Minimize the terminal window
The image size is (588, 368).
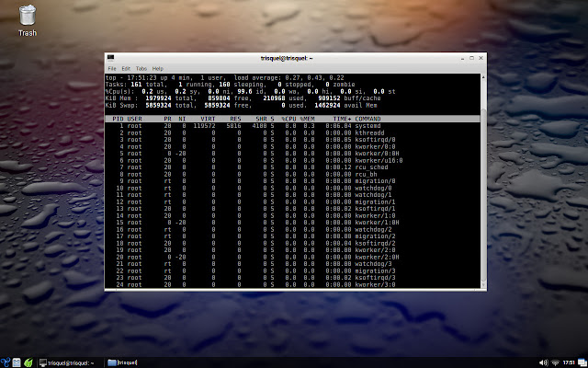(462, 58)
